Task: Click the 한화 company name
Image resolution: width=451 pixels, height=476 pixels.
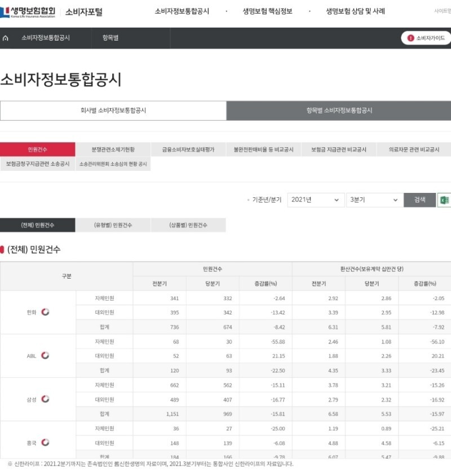Action: [x=31, y=312]
